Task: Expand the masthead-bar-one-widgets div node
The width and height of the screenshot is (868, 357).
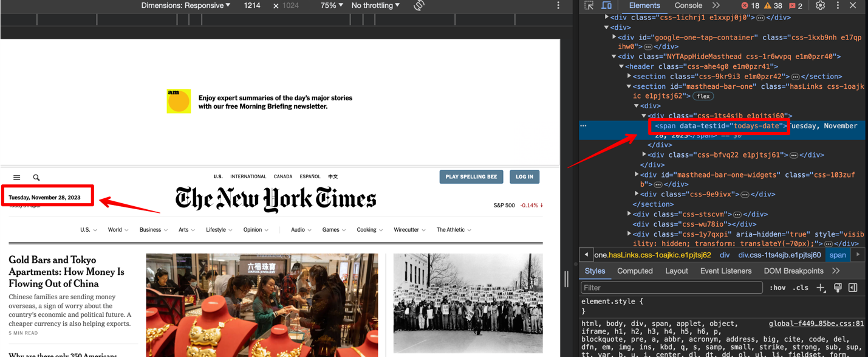Action: 637,175
